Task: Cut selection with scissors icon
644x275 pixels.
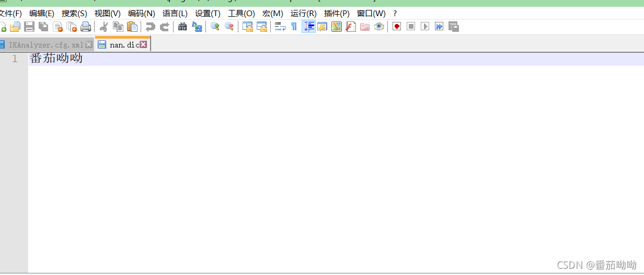Action: pyautogui.click(x=103, y=27)
